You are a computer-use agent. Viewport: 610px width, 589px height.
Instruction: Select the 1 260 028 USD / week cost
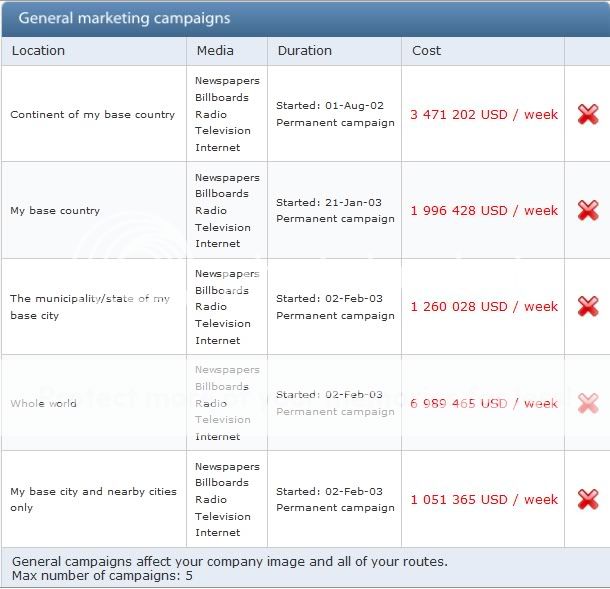[484, 306]
